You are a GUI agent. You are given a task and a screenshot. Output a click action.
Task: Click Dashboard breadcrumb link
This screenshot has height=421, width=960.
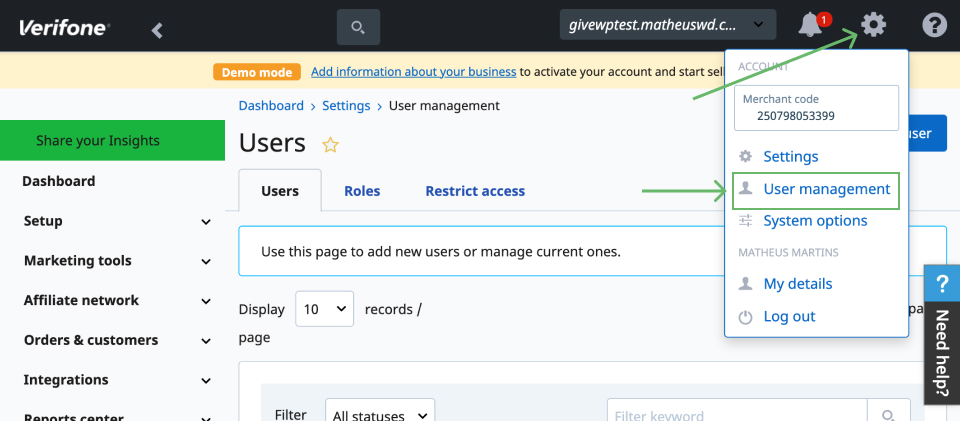click(271, 106)
